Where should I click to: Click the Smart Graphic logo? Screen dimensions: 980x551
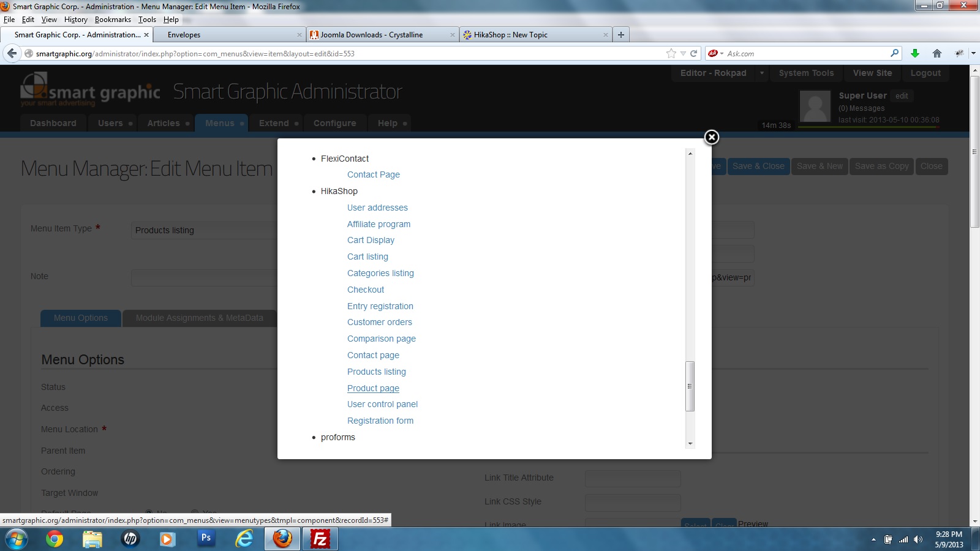pos(90,89)
